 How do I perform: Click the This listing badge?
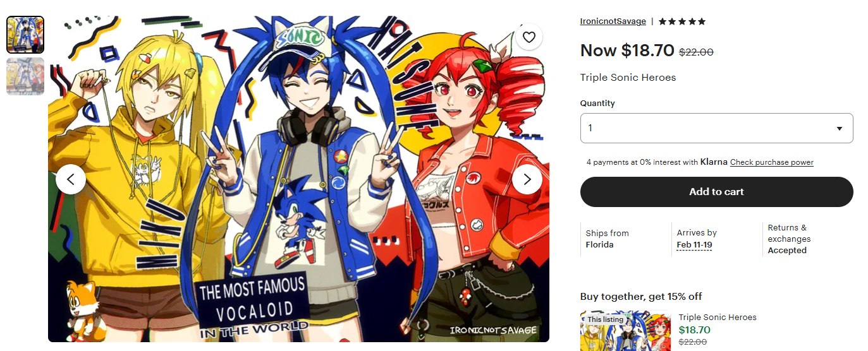point(605,319)
